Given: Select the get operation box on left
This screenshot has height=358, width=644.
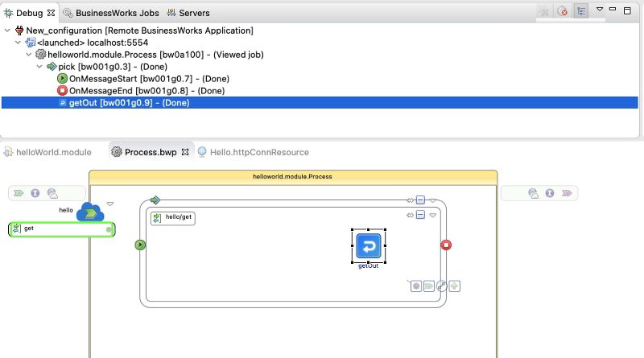Looking at the screenshot, I should point(62,229).
